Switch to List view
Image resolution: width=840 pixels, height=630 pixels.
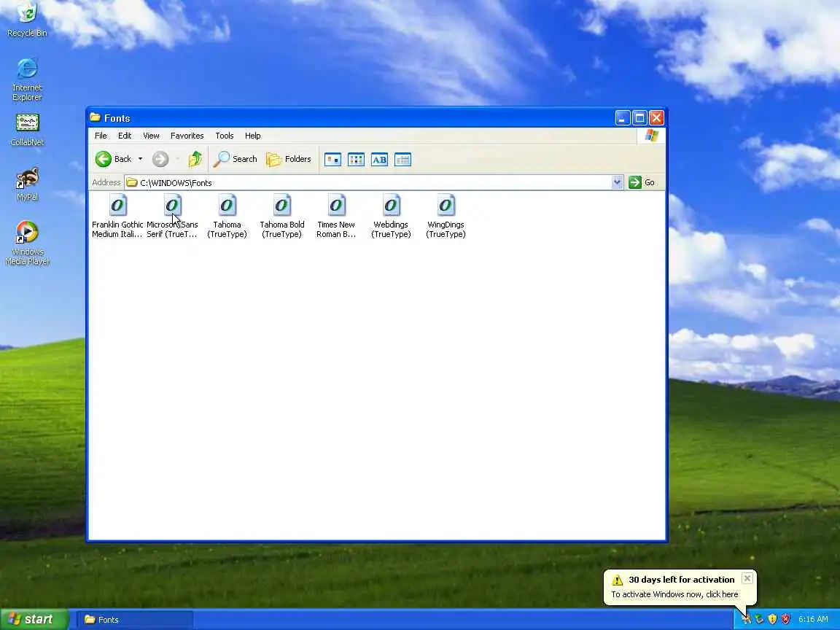pos(357,160)
